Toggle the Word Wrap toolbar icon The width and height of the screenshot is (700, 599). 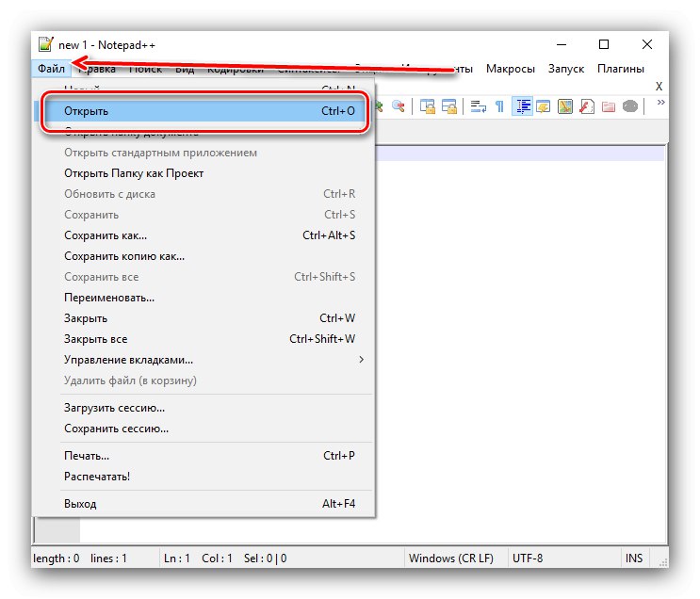[478, 106]
